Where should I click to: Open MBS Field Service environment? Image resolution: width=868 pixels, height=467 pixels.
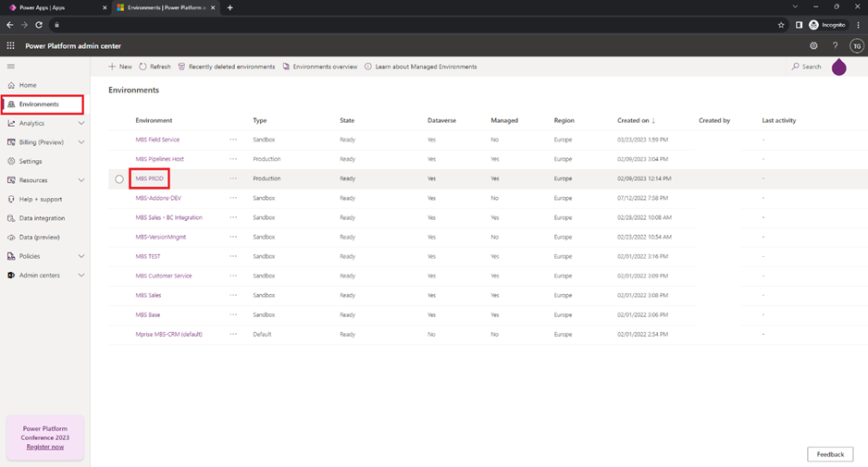(157, 140)
